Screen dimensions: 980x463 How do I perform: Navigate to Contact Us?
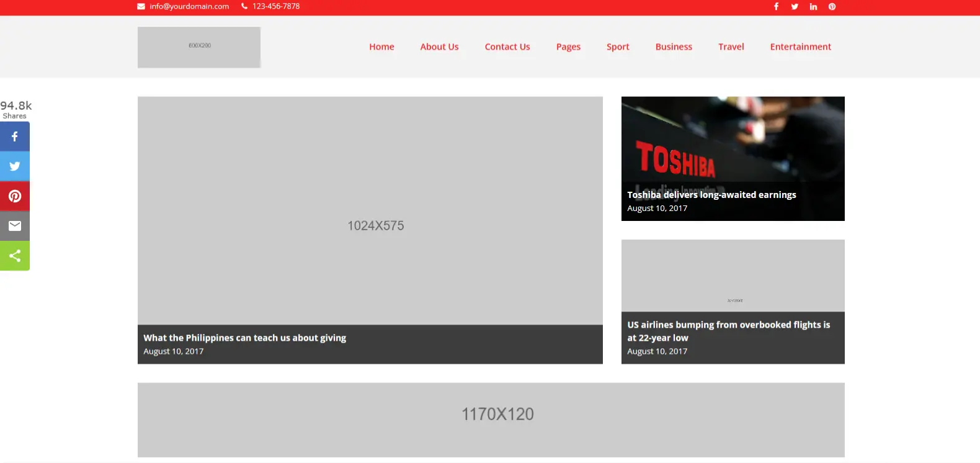point(507,47)
